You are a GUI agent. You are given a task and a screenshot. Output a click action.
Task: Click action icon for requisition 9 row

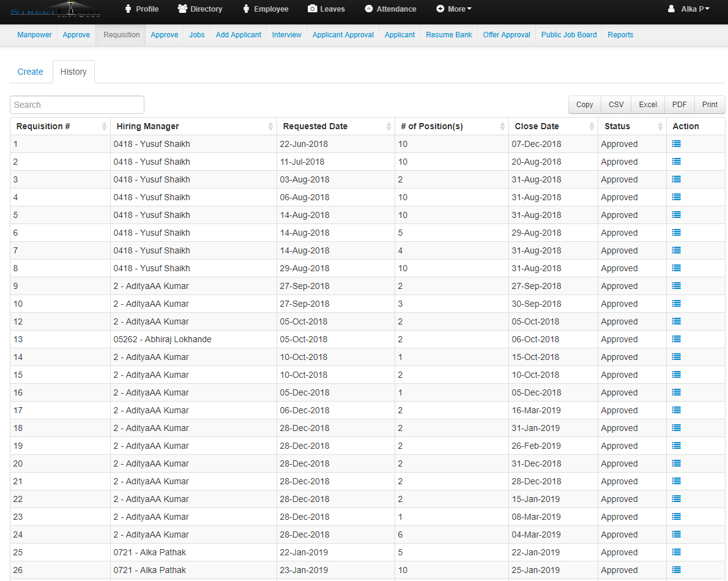pos(676,286)
